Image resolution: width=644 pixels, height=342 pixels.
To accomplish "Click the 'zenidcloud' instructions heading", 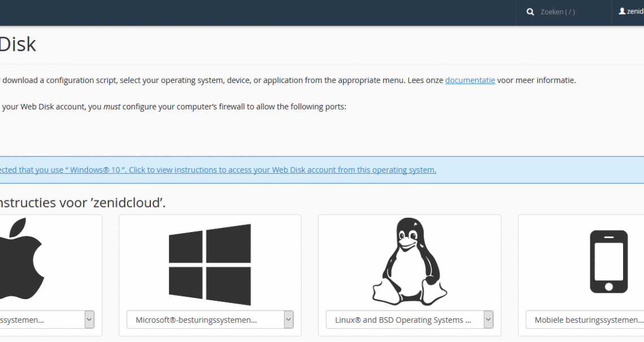I will click(82, 203).
